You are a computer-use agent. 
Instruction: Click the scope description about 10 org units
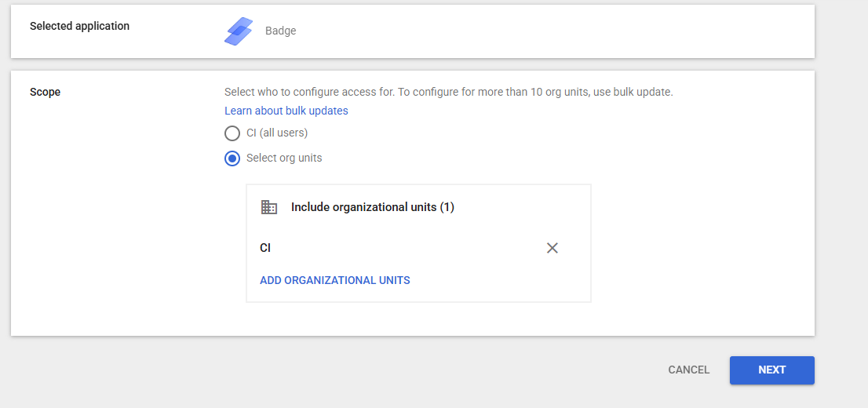(x=448, y=92)
